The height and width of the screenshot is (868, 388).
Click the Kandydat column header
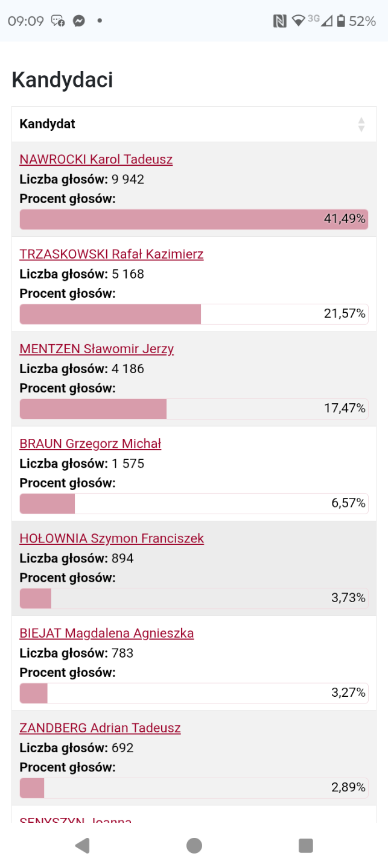point(48,124)
